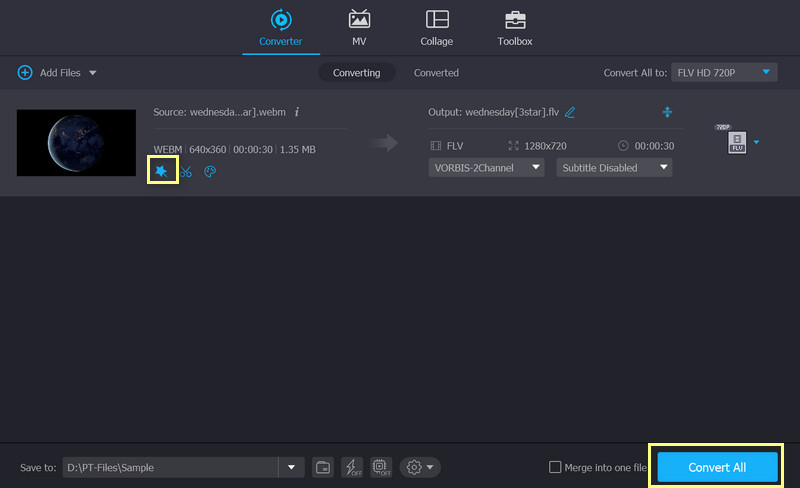The width and height of the screenshot is (800, 488).
Task: Click the Add Files button
Action: (56, 73)
